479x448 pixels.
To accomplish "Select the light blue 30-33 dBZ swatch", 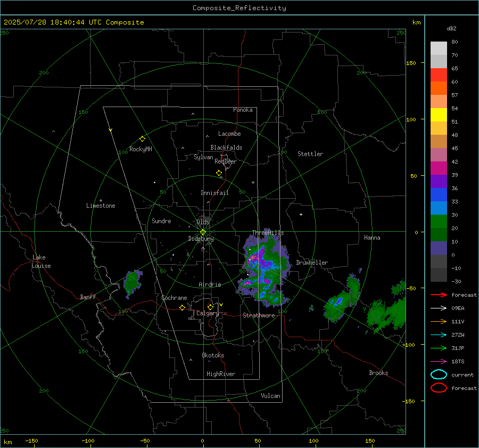I will (x=439, y=208).
